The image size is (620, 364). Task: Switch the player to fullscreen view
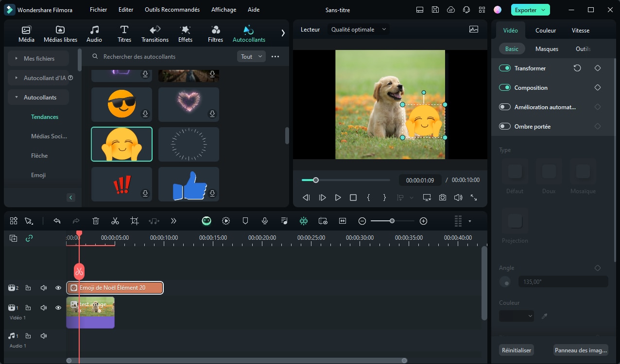point(474,198)
